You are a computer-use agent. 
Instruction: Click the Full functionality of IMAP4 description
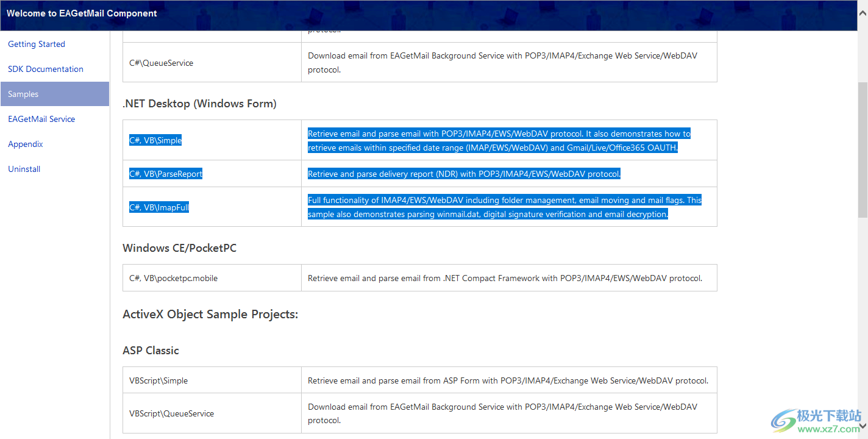[505, 207]
